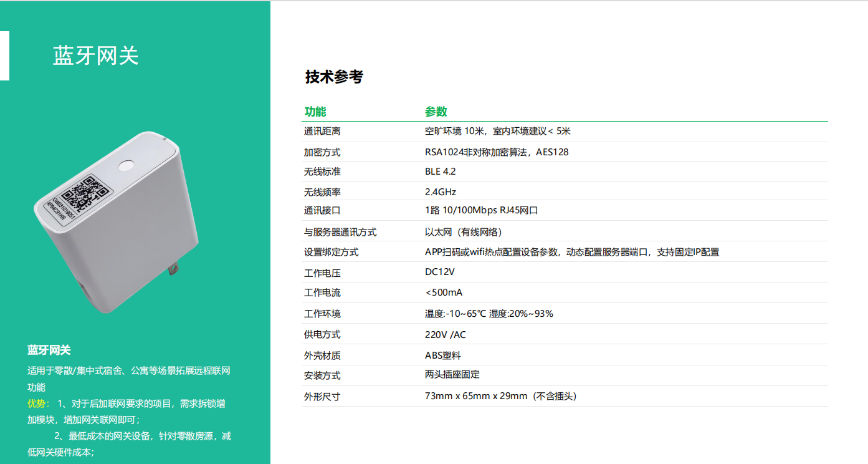Click the 通讯距离 row label

pyautogui.click(x=322, y=132)
